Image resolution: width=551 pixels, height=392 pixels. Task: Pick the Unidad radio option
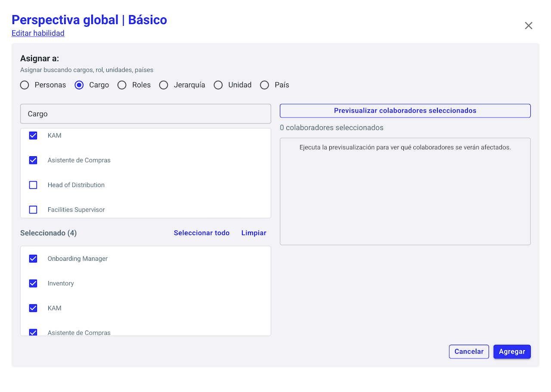(x=218, y=85)
